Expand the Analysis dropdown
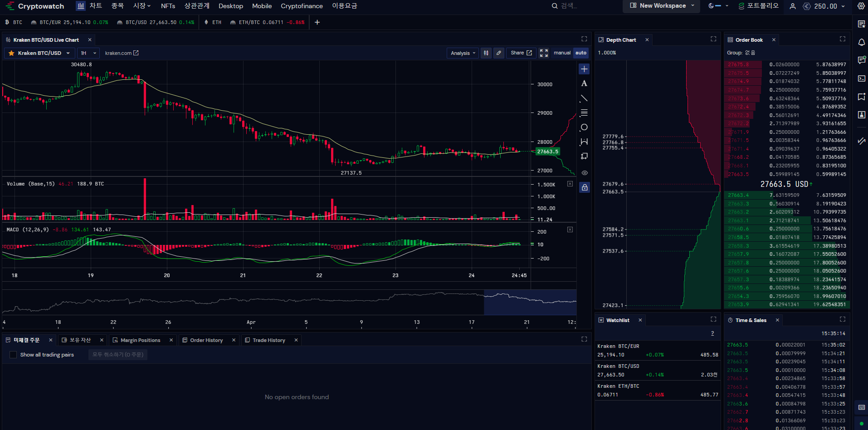Viewport: 868px width, 430px height. pyautogui.click(x=463, y=53)
